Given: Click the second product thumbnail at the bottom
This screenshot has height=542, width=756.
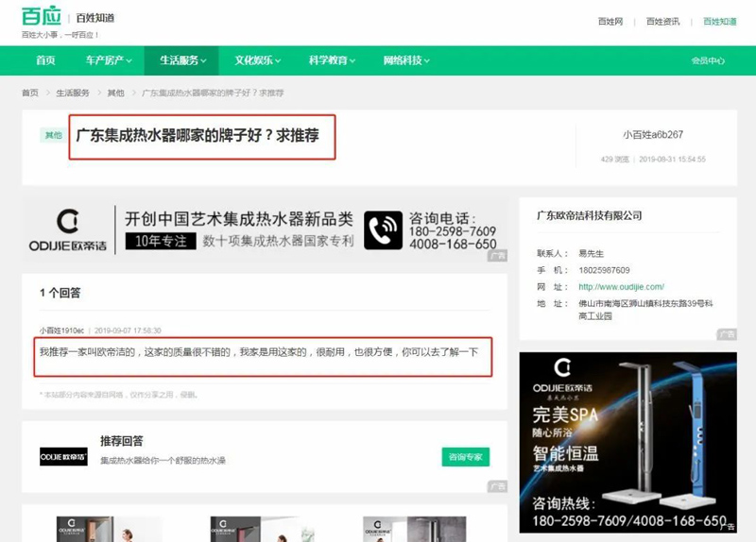Looking at the screenshot, I should (x=264, y=529).
